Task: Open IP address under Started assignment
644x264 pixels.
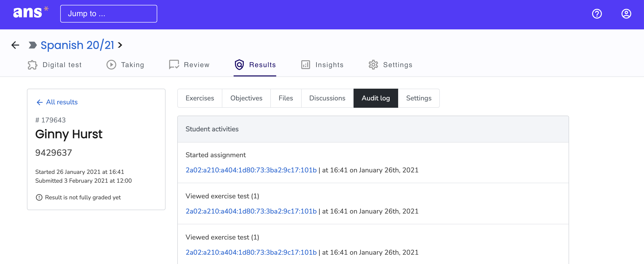Action: point(251,170)
